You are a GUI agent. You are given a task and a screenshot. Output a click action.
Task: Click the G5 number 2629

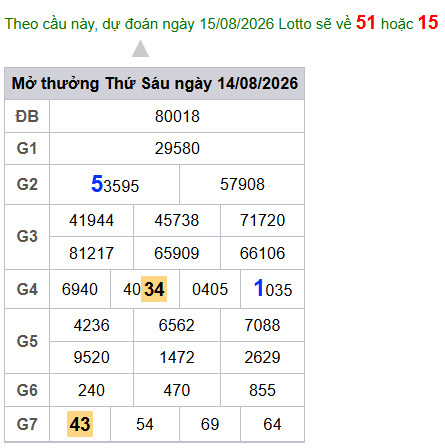click(262, 357)
